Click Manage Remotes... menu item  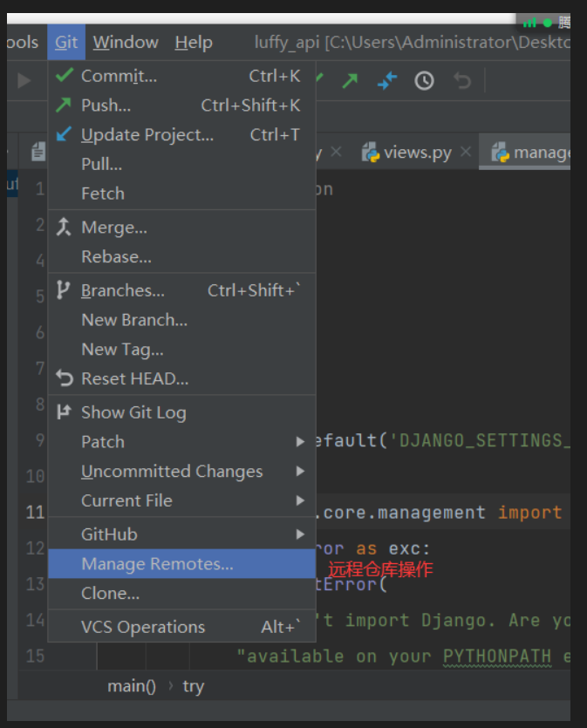pyautogui.click(x=157, y=564)
